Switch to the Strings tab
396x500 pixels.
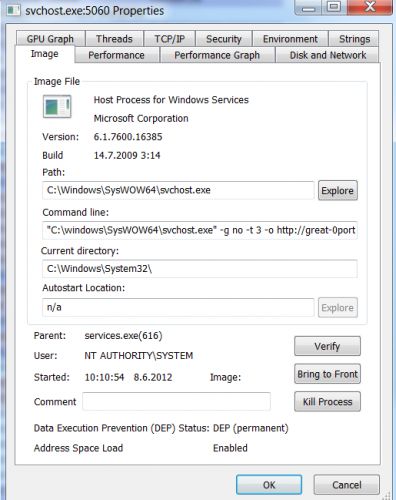[x=354, y=39]
